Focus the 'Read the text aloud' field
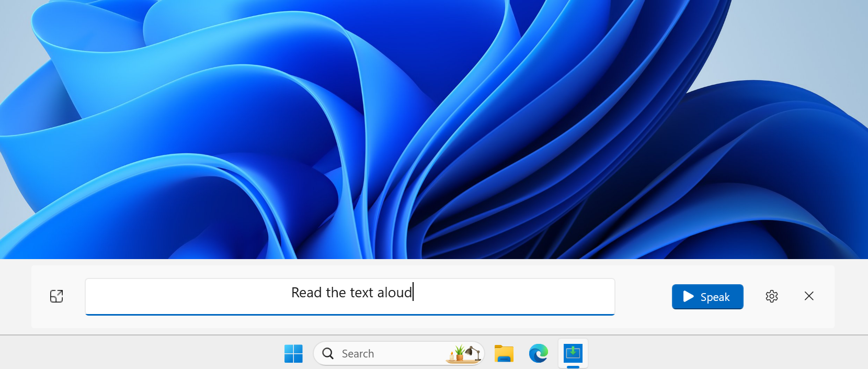Image resolution: width=868 pixels, height=369 pixels. pyautogui.click(x=350, y=297)
